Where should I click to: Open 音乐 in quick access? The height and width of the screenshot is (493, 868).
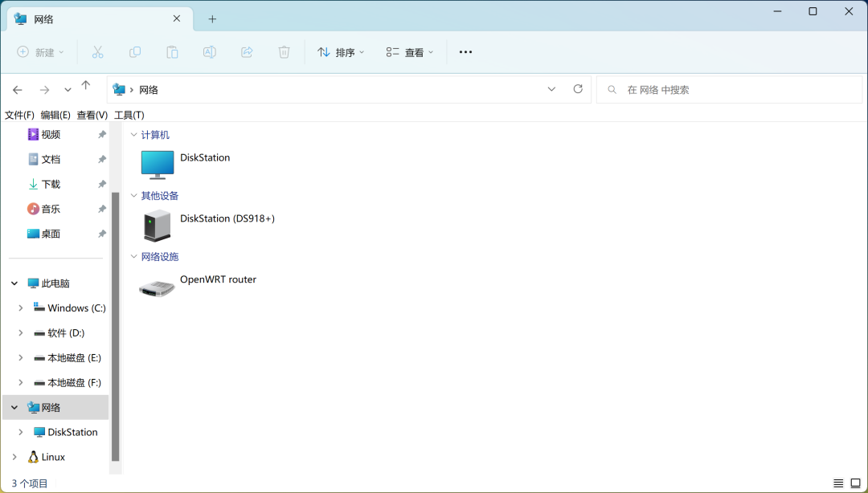45,209
